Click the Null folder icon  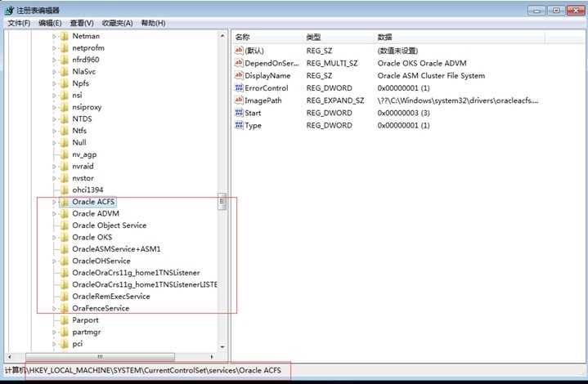coord(65,143)
